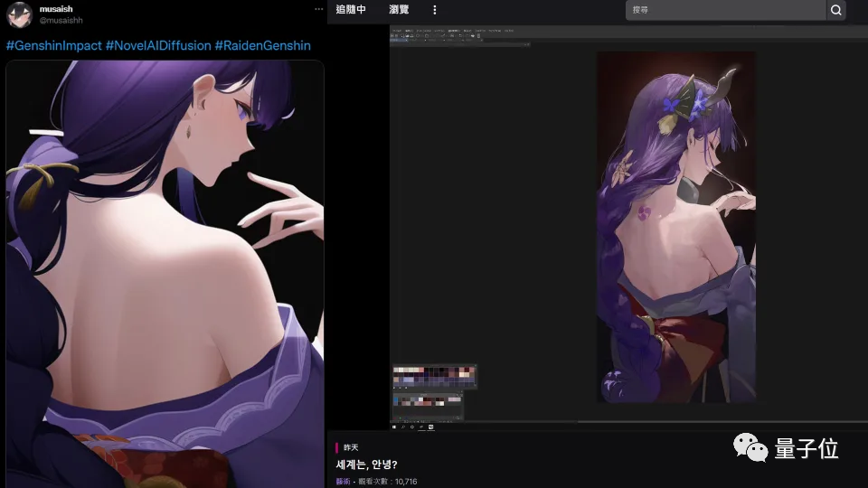Open the 藝術 category link
This screenshot has height=488, width=868.
[x=343, y=482]
